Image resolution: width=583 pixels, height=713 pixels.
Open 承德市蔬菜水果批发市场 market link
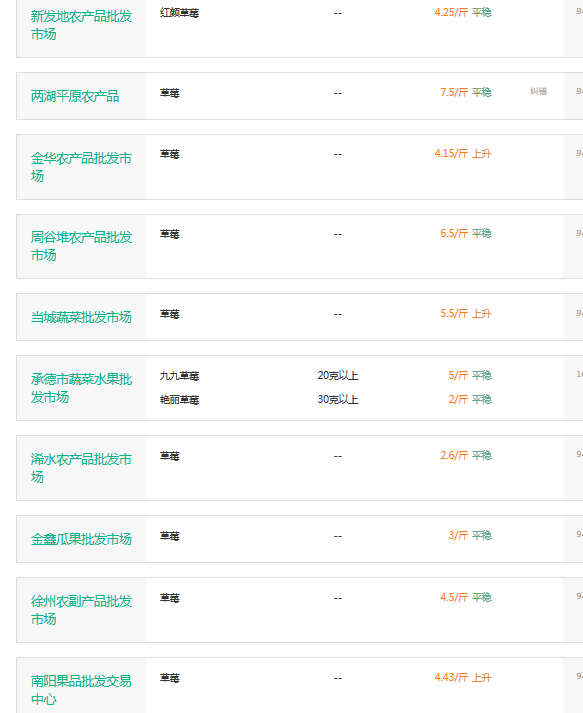point(81,388)
